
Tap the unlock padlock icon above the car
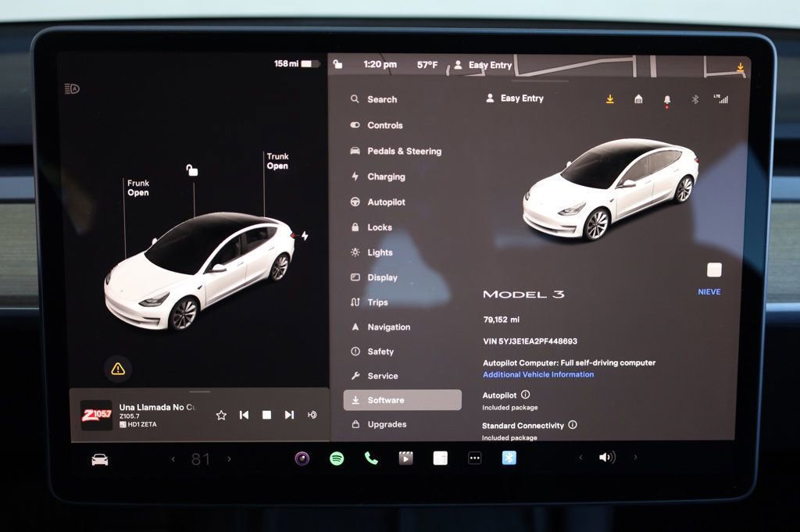coord(192,170)
